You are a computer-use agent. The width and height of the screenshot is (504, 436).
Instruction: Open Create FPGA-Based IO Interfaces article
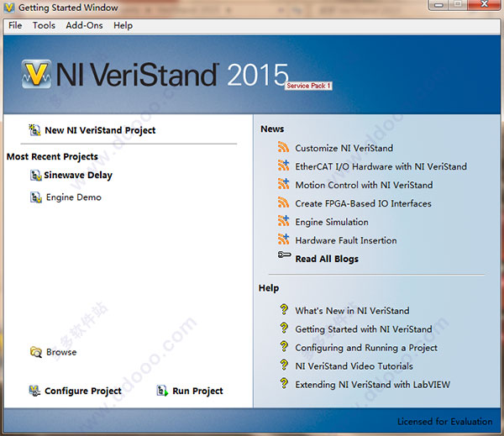[363, 203]
